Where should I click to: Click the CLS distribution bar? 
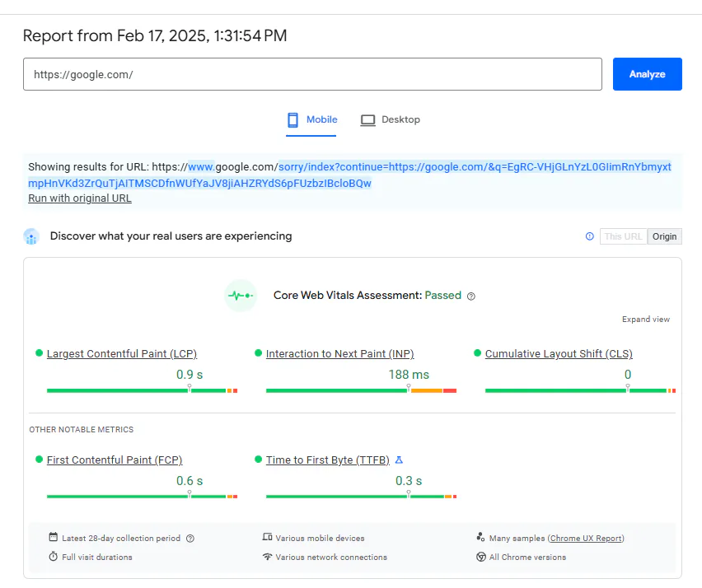point(580,390)
